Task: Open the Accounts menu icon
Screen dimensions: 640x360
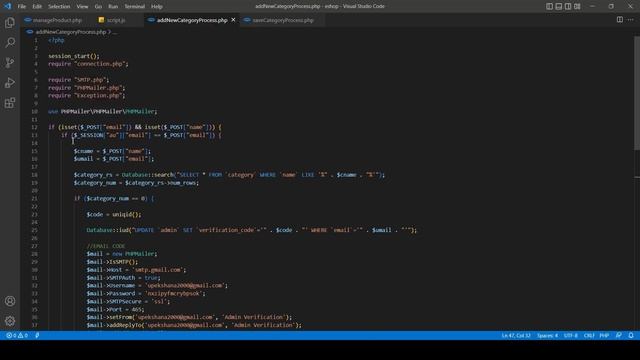Action: 10,301
